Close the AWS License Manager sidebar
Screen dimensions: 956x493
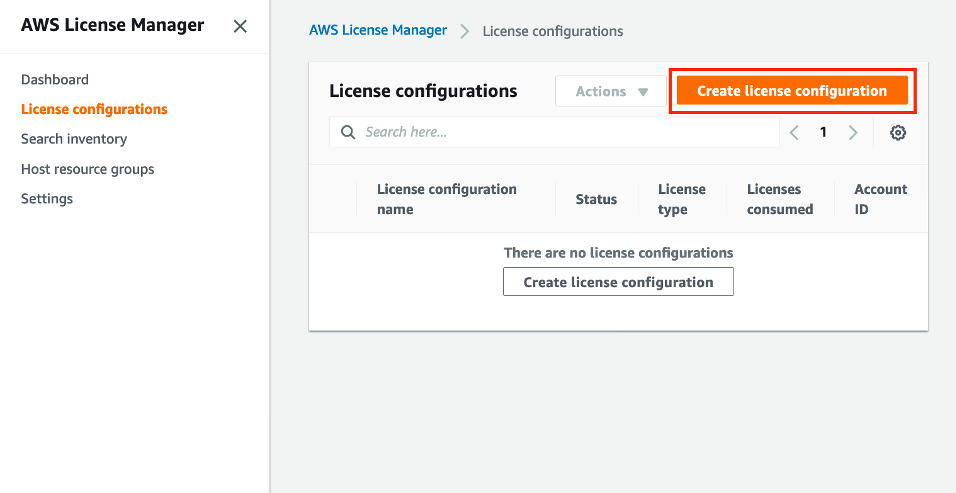point(240,26)
